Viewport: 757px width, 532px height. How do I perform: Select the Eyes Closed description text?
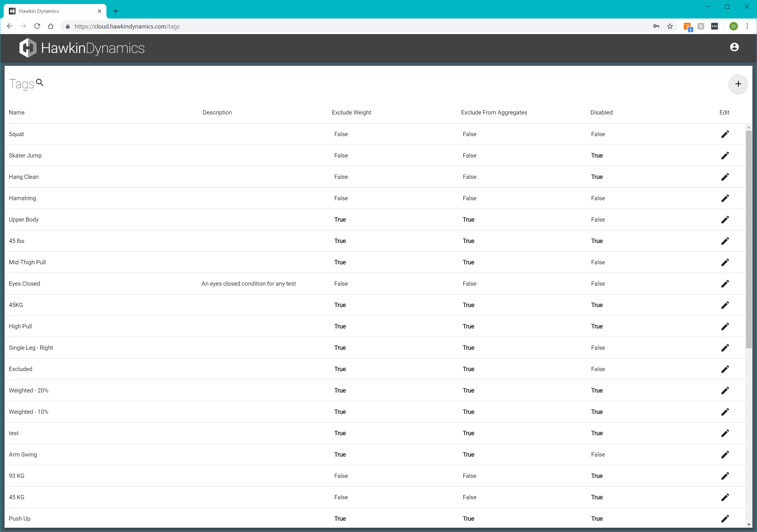pos(249,284)
